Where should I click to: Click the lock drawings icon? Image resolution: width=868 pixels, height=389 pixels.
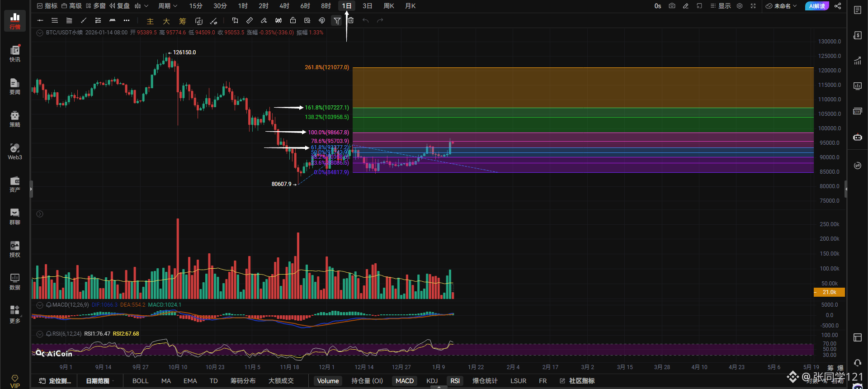tap(293, 20)
